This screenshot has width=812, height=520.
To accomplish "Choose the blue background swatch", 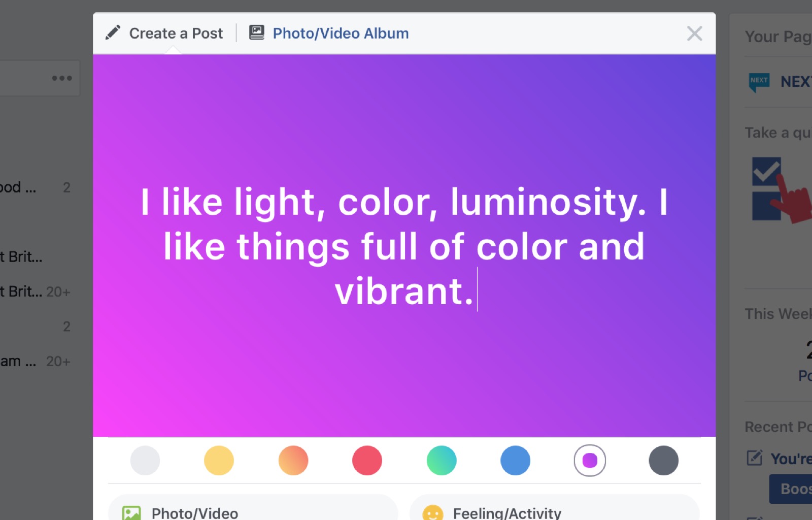I will [x=515, y=461].
